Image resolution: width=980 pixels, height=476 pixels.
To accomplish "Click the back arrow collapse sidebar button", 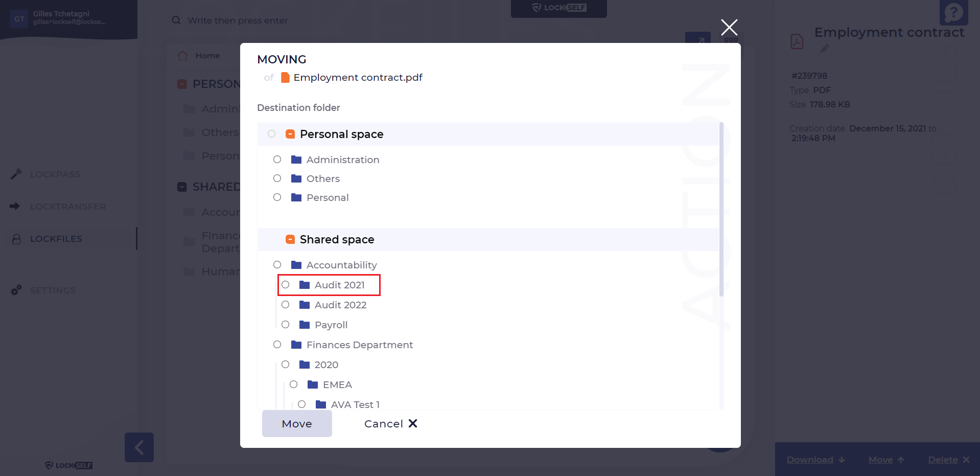I will point(139,447).
